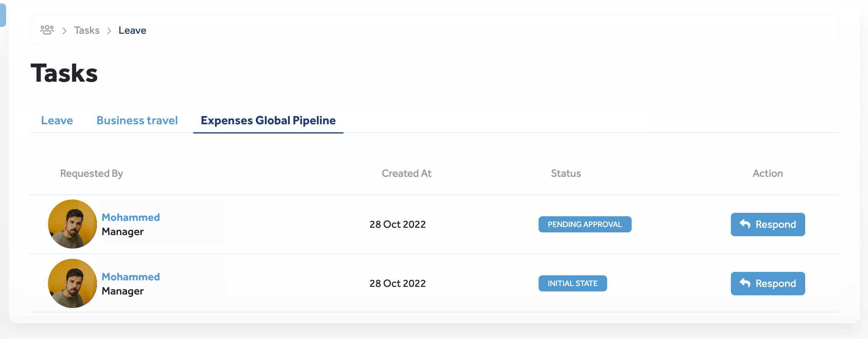Select the Expenses Global Pipeline tab
The image size is (868, 339).
click(268, 120)
